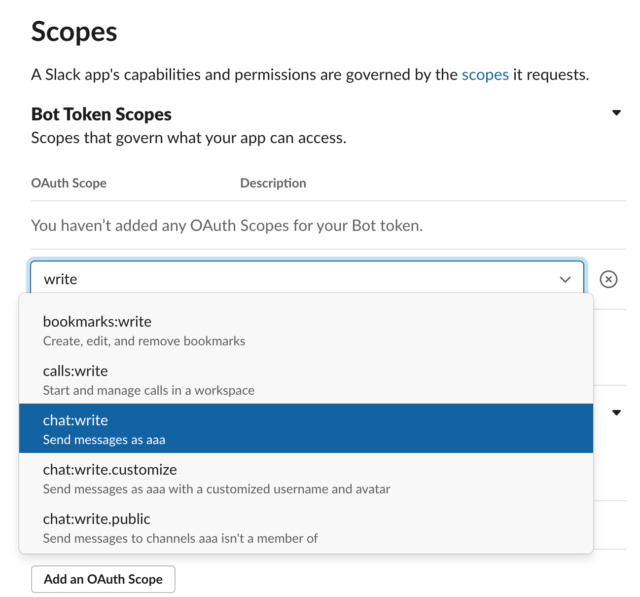Open the scope dropdown chevron in the search field
640x597 pixels.
click(565, 280)
